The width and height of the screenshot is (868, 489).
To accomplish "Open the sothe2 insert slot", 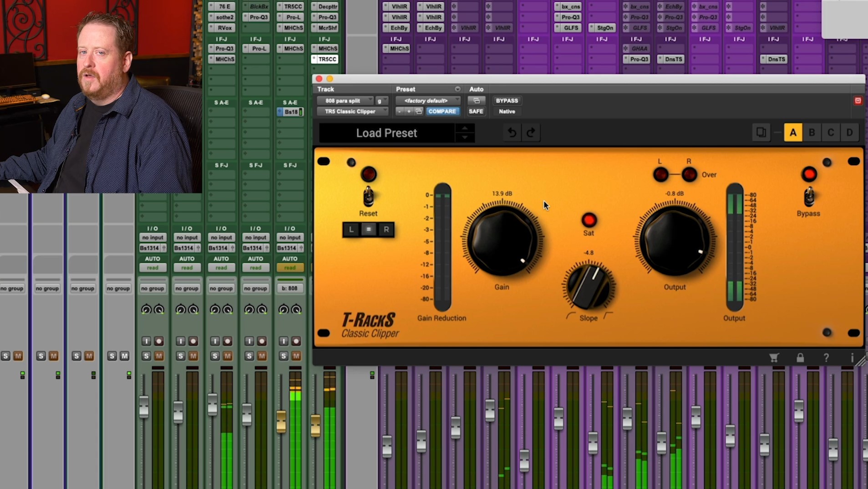I will click(222, 17).
